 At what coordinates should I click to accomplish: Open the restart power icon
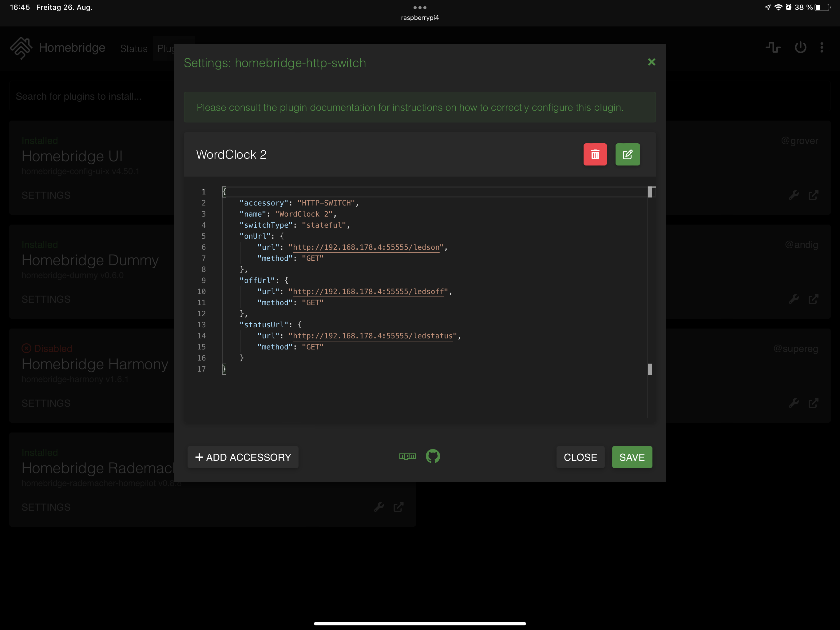click(x=800, y=47)
